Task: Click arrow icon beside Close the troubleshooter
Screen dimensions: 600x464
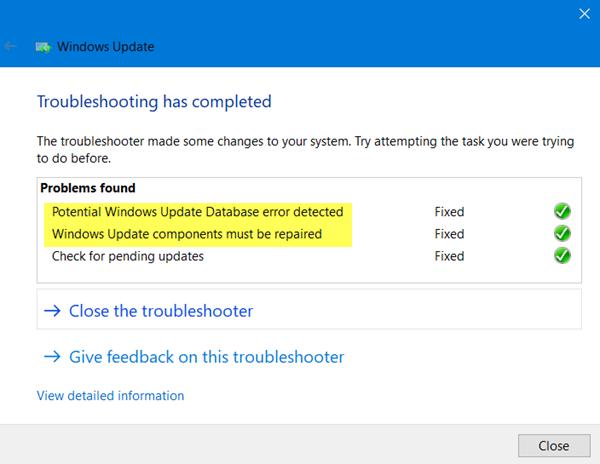Action: click(52, 311)
